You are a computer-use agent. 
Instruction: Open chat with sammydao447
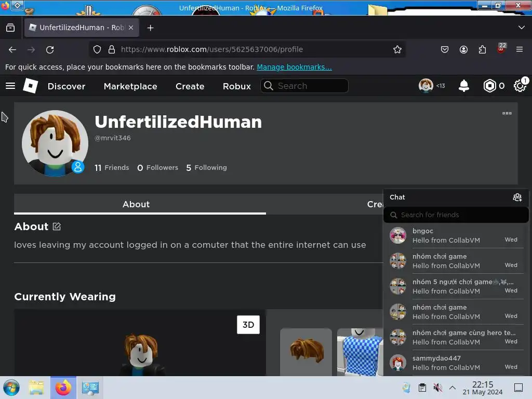pyautogui.click(x=456, y=363)
